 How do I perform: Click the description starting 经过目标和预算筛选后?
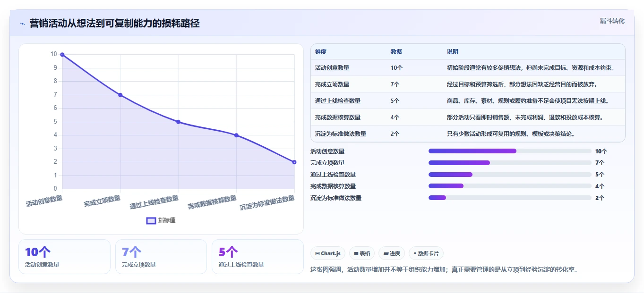coord(522,84)
